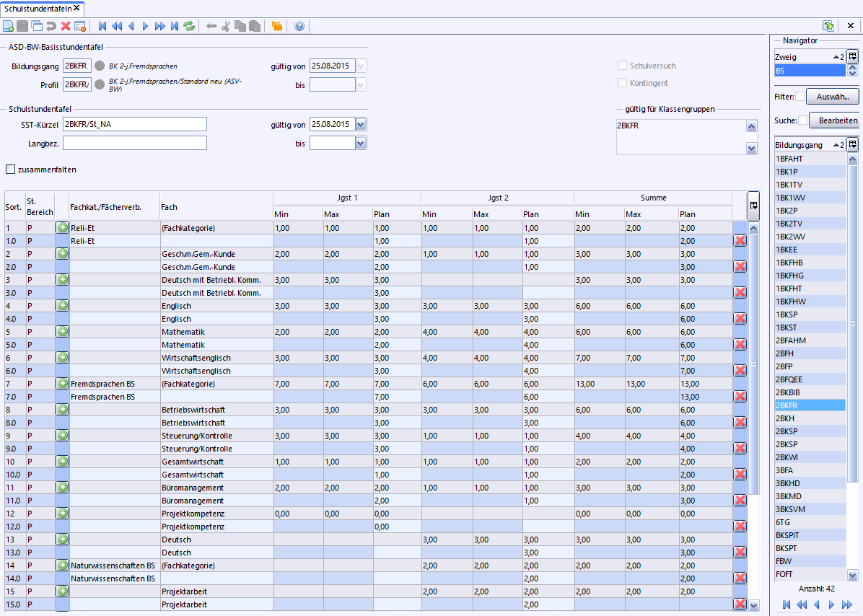The height and width of the screenshot is (616, 863).
Task: Delete the Mathematik 5.0 row with red X
Action: pyautogui.click(x=740, y=345)
